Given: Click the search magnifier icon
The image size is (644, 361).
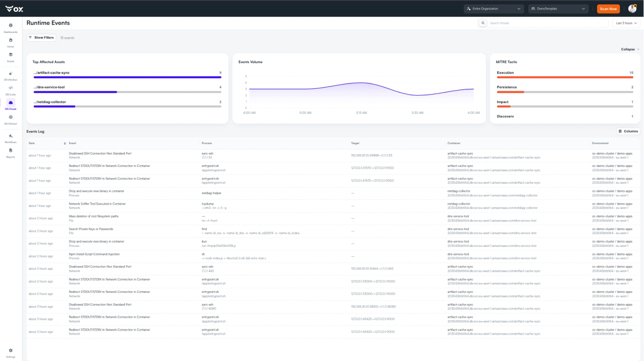Looking at the screenshot, I should tap(483, 23).
